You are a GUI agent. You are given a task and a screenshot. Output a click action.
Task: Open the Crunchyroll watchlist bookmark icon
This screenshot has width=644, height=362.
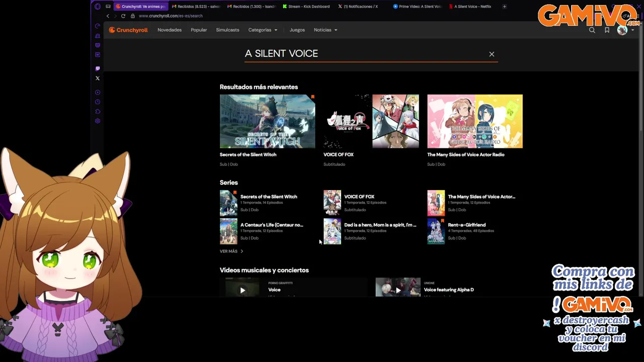pos(607,30)
